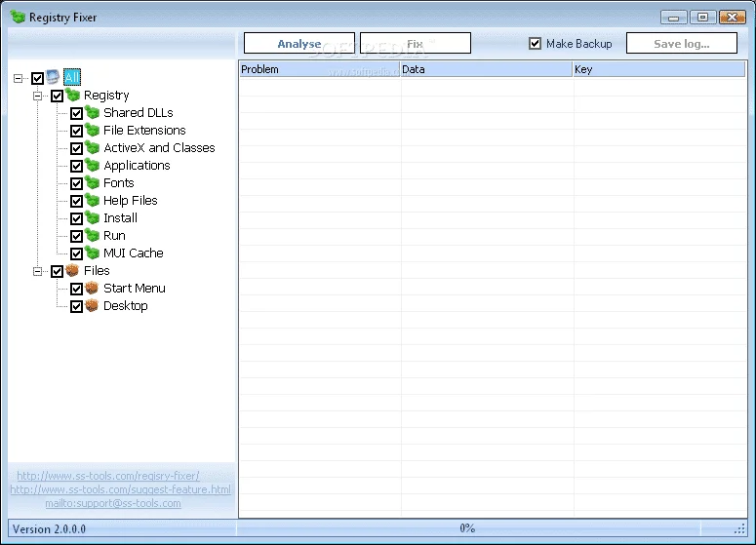
Task: Select the Fonts tree label
Action: coord(119,183)
